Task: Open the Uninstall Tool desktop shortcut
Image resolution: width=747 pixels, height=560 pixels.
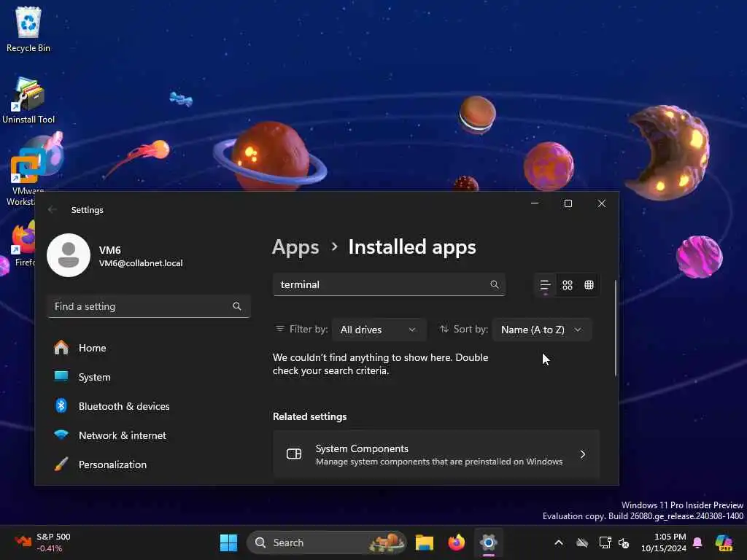Action: point(28,101)
